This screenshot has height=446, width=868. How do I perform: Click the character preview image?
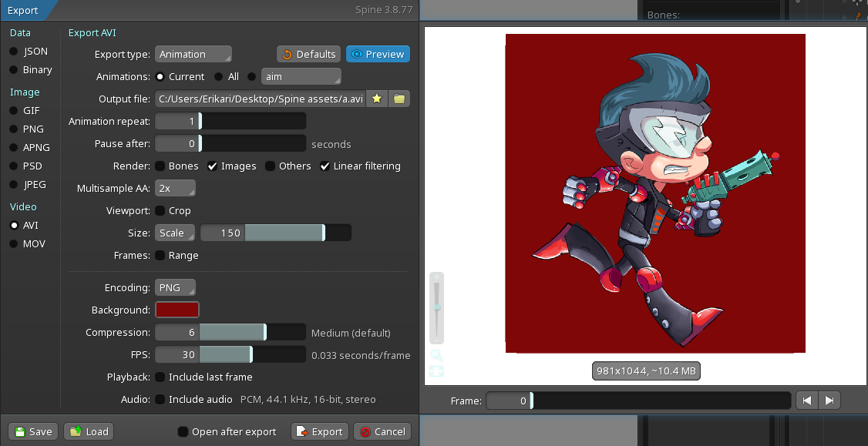tap(655, 193)
